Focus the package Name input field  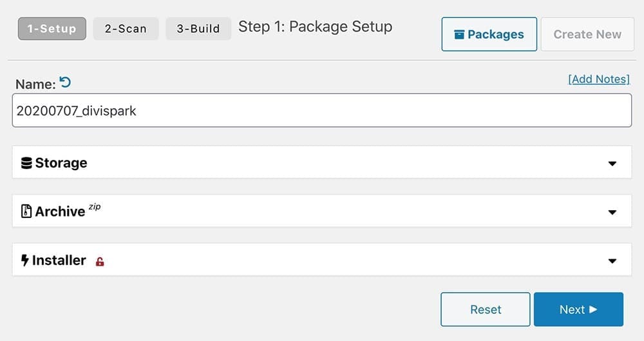point(322,110)
